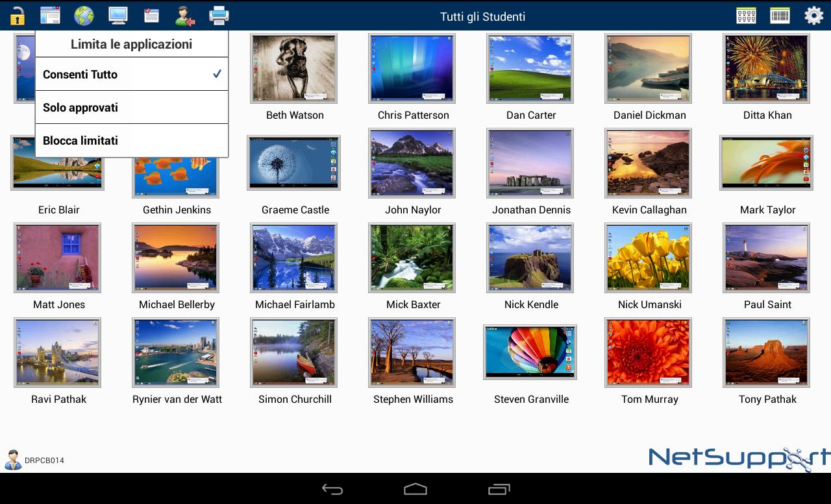Image resolution: width=831 pixels, height=504 pixels.
Task: Click the Tutti gli Studenti title
Action: coord(482,16)
